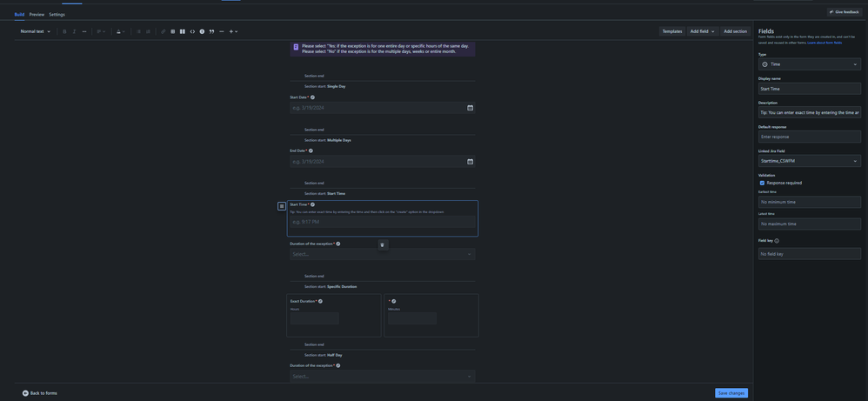
Task: Open the Normal text style dropdown
Action: coord(36,31)
